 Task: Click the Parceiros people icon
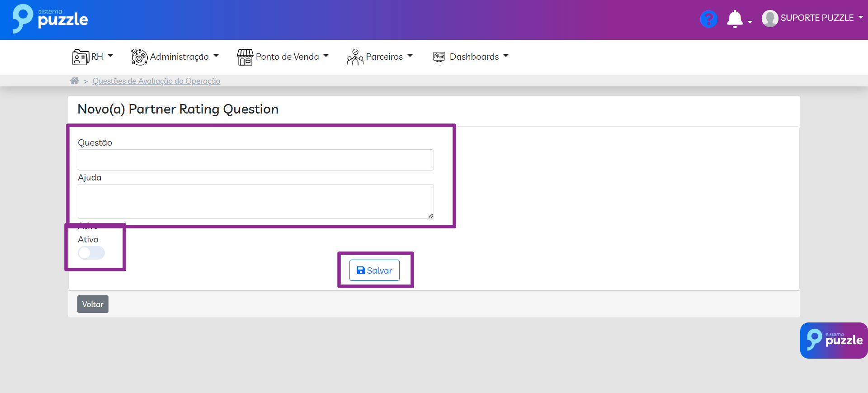pyautogui.click(x=355, y=57)
